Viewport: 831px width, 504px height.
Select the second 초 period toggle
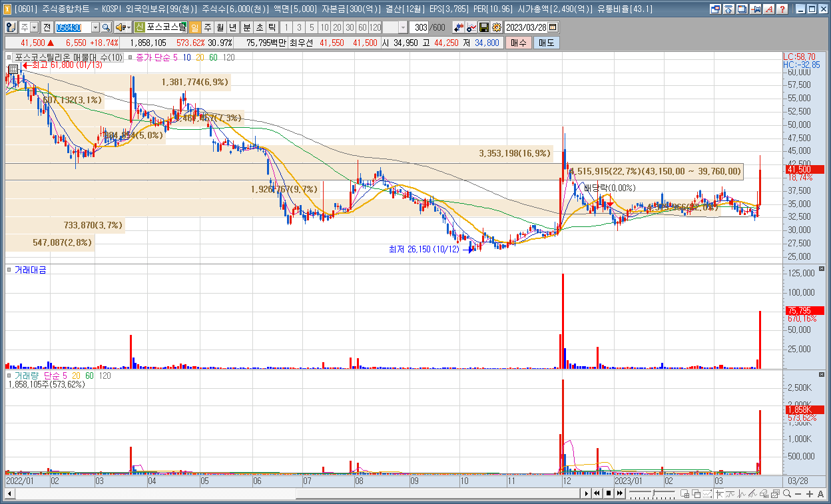[x=260, y=27]
